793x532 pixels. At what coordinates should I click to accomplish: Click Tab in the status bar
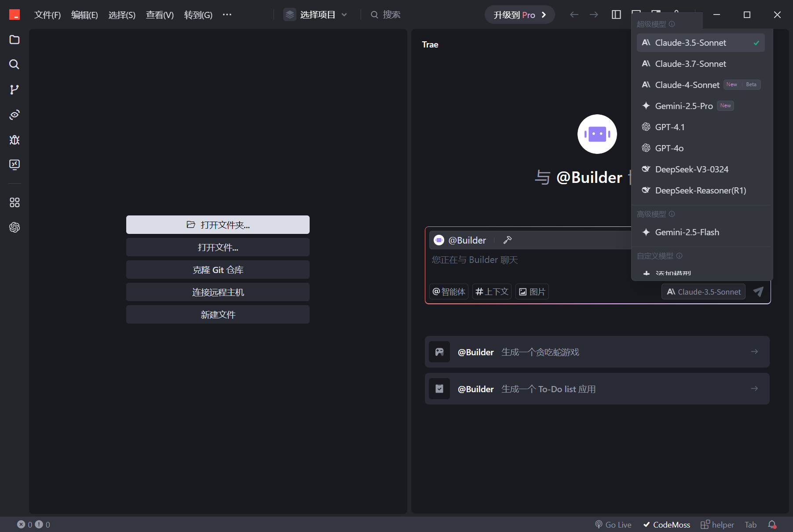(750, 525)
